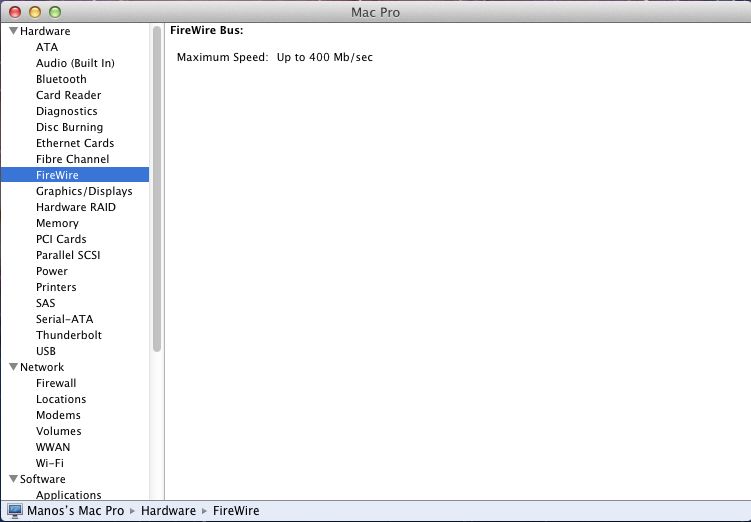The image size is (751, 522).
Task: Select Applications under Software
Action: point(68,495)
